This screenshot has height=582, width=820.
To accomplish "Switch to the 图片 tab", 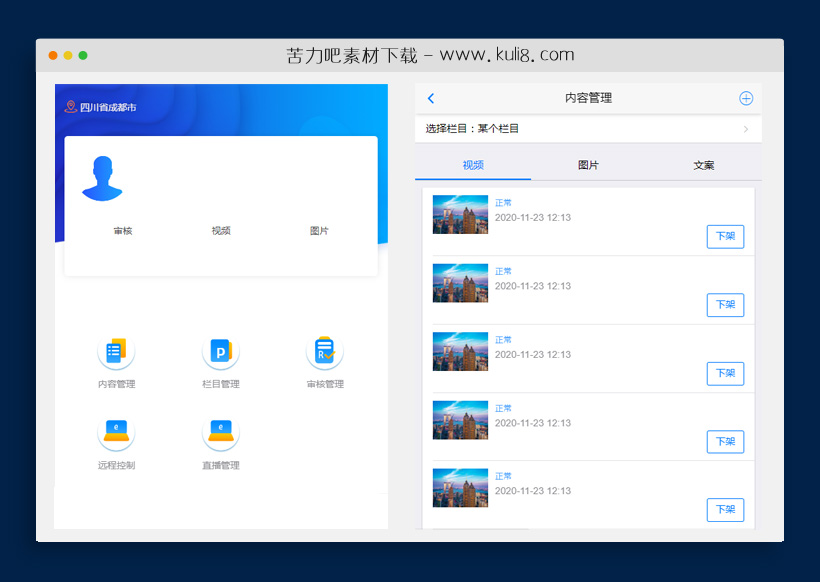I will point(589,164).
